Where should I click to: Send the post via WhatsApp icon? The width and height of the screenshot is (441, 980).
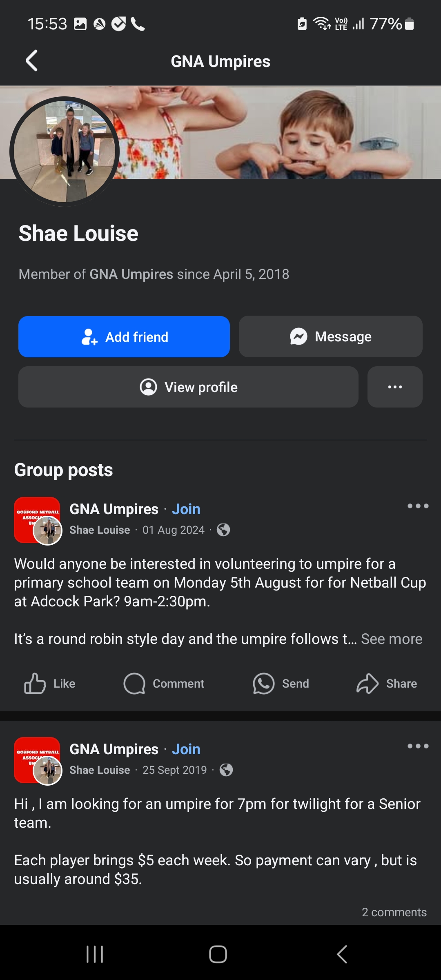click(281, 684)
